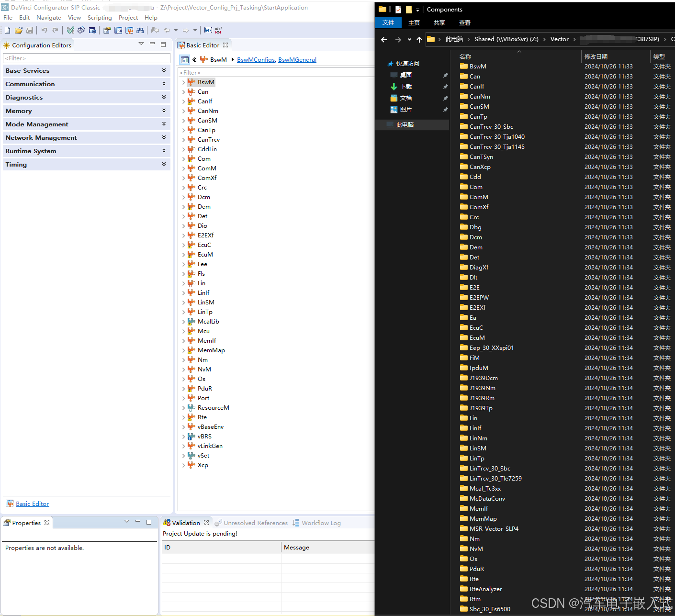The width and height of the screenshot is (675, 616).
Task: Click the Vector breadcrumb in Explorer address bar
Action: coord(560,39)
